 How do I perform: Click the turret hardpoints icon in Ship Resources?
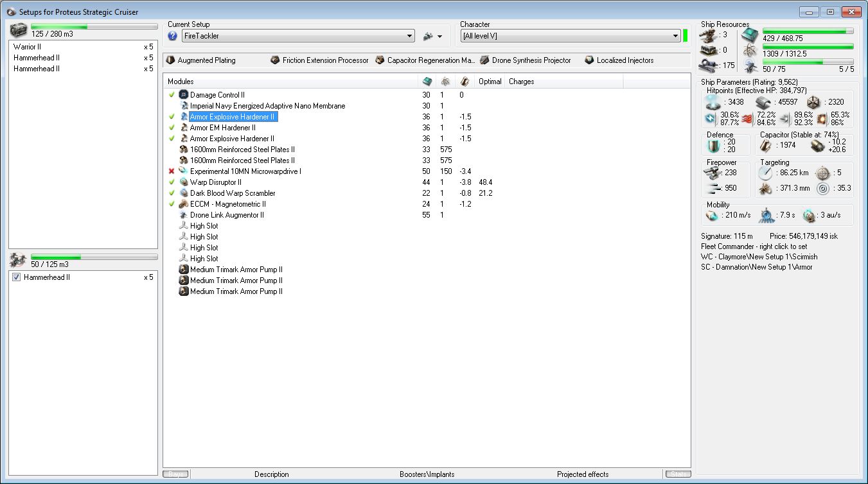tap(709, 35)
